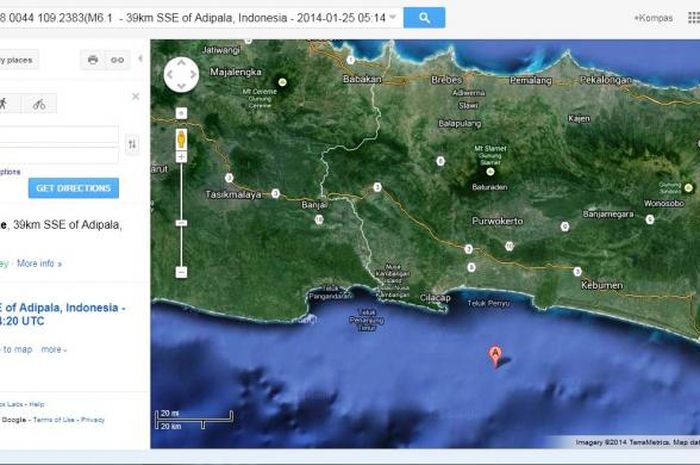
Task: Open the More info link
Action: point(39,263)
